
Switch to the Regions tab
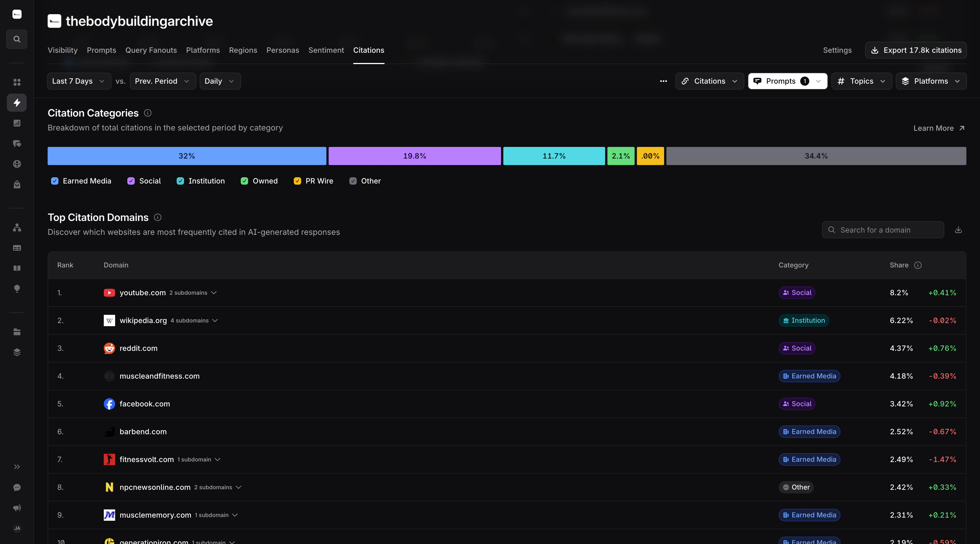(243, 50)
